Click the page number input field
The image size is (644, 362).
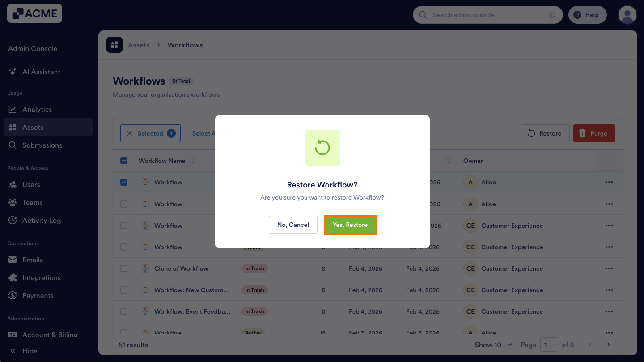(549, 345)
